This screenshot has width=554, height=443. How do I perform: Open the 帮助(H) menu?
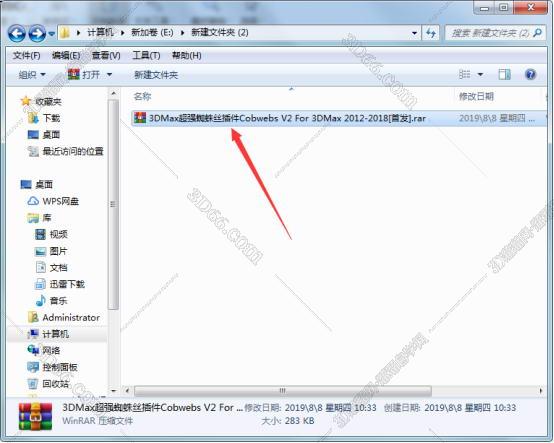pos(187,55)
